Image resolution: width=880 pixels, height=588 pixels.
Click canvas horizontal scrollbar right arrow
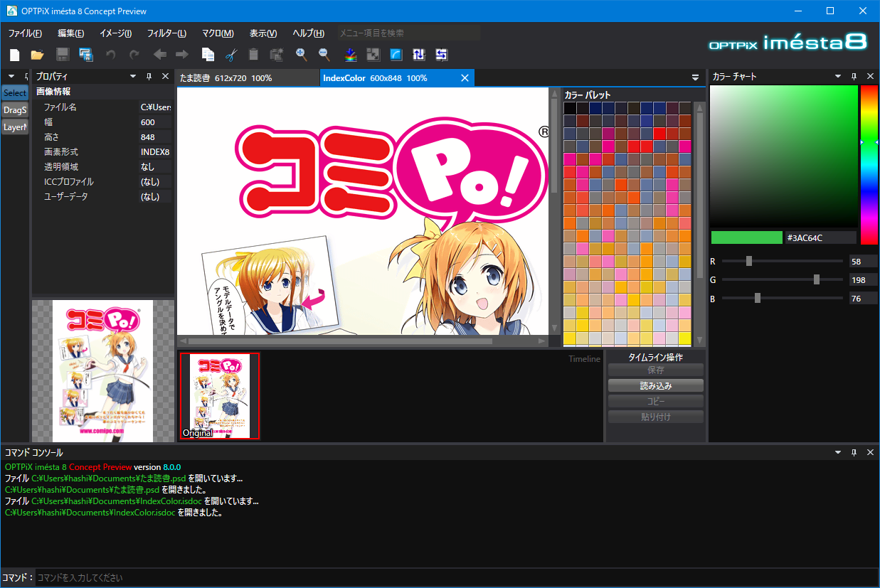[542, 342]
